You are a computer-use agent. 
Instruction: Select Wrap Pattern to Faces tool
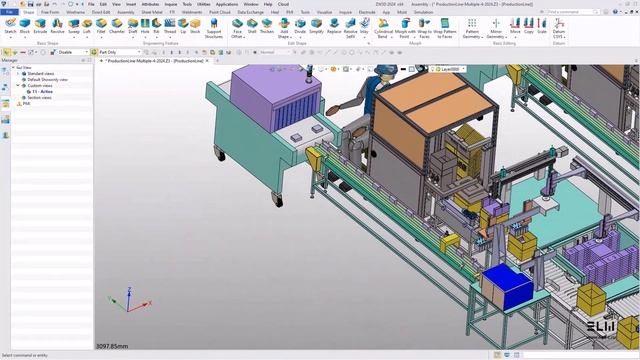point(445,29)
